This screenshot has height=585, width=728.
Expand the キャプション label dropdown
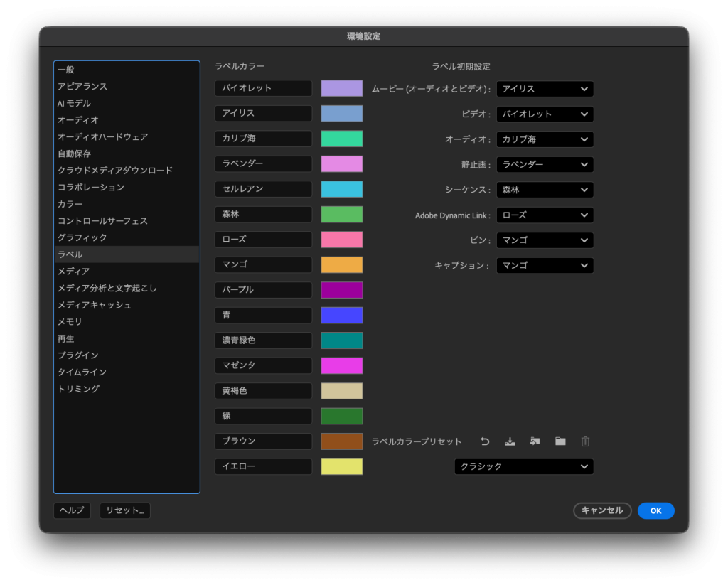coord(545,265)
